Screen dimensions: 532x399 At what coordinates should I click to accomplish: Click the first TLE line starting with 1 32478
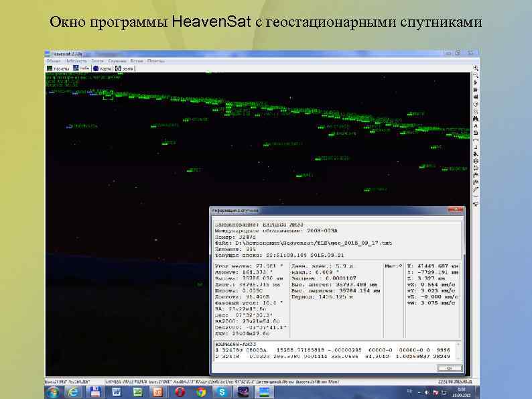[x=332, y=350]
